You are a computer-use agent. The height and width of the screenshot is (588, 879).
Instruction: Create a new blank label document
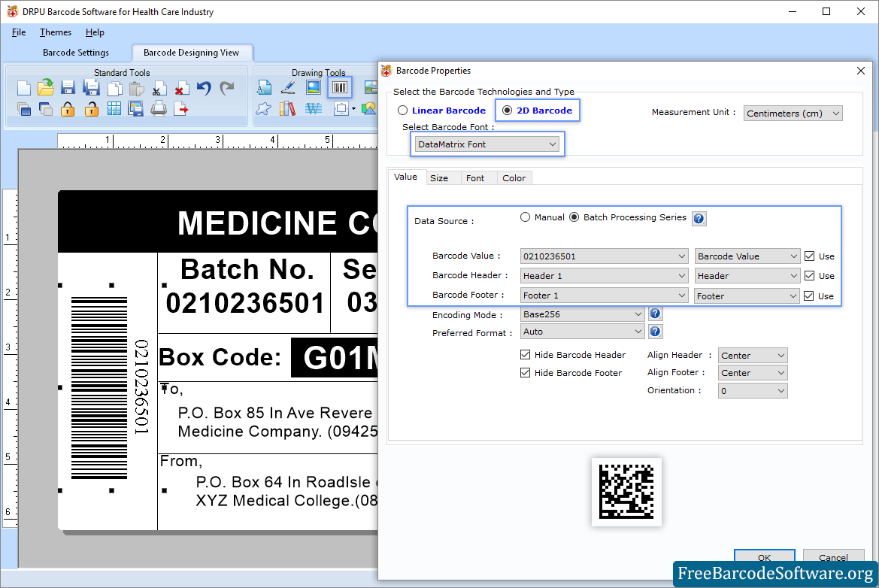click(x=23, y=88)
